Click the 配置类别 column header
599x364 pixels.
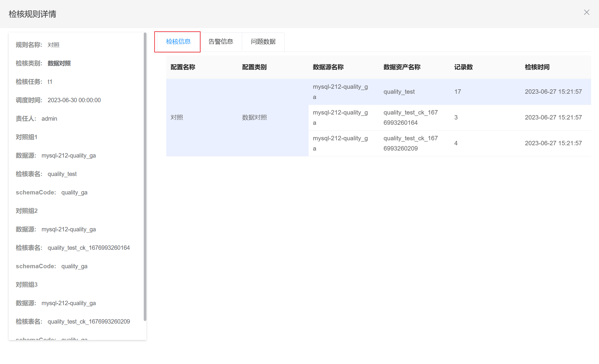click(x=254, y=67)
